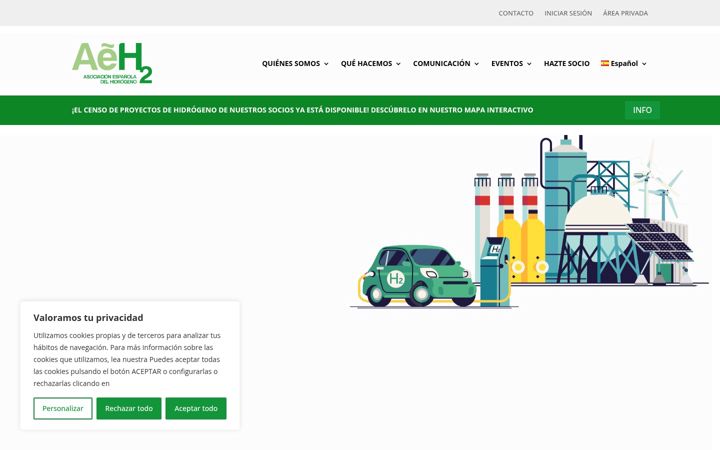Open the Contacto link
Image resolution: width=720 pixels, height=450 pixels.
(516, 13)
